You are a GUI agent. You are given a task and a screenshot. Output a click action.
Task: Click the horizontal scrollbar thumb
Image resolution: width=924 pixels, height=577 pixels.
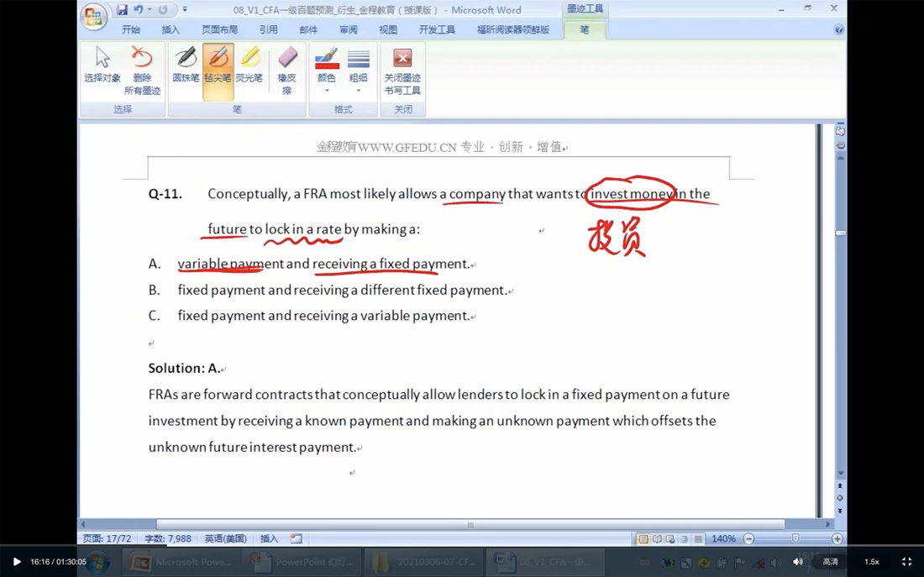pos(470,524)
